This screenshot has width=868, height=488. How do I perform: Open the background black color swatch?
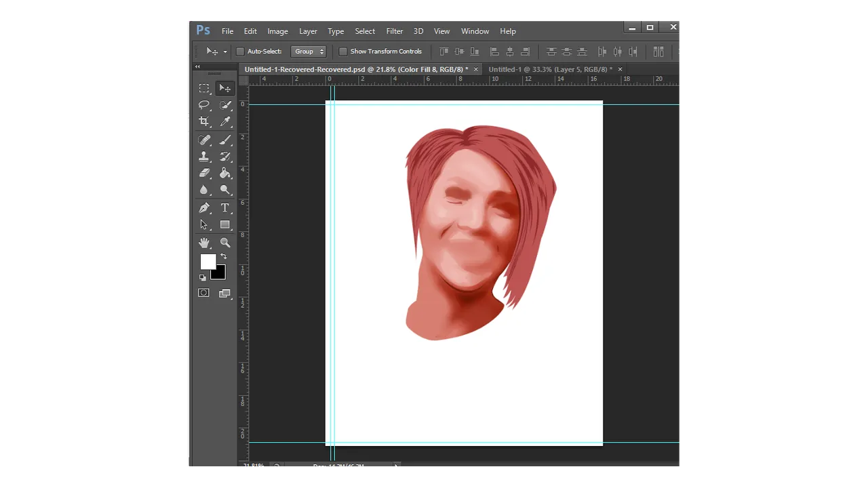click(x=220, y=274)
